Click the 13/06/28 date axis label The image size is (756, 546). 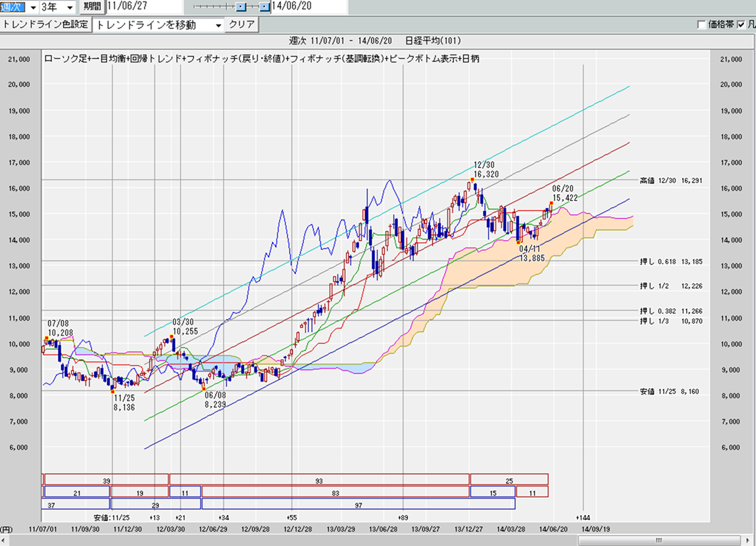(x=383, y=529)
